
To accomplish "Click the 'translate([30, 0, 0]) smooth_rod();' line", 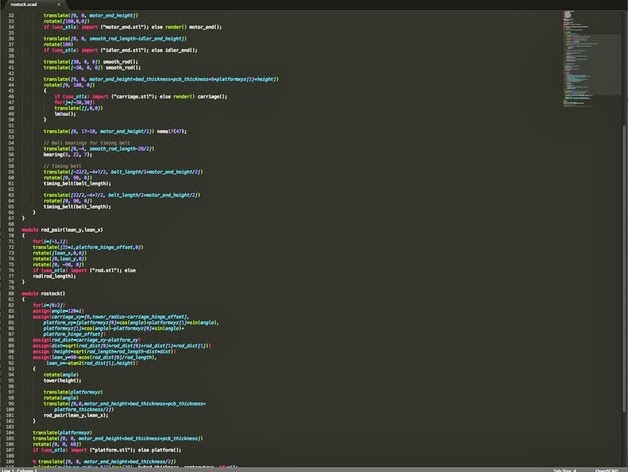I will (x=91, y=62).
